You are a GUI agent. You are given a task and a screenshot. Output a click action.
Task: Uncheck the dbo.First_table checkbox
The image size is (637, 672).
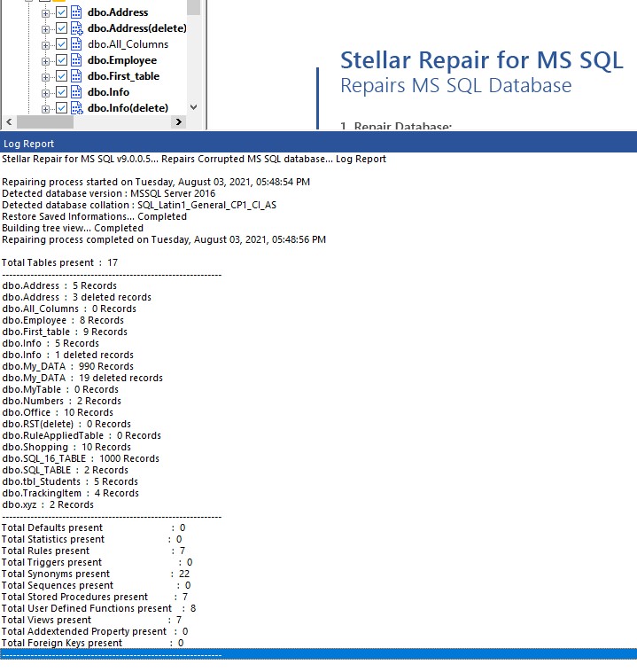tap(61, 76)
